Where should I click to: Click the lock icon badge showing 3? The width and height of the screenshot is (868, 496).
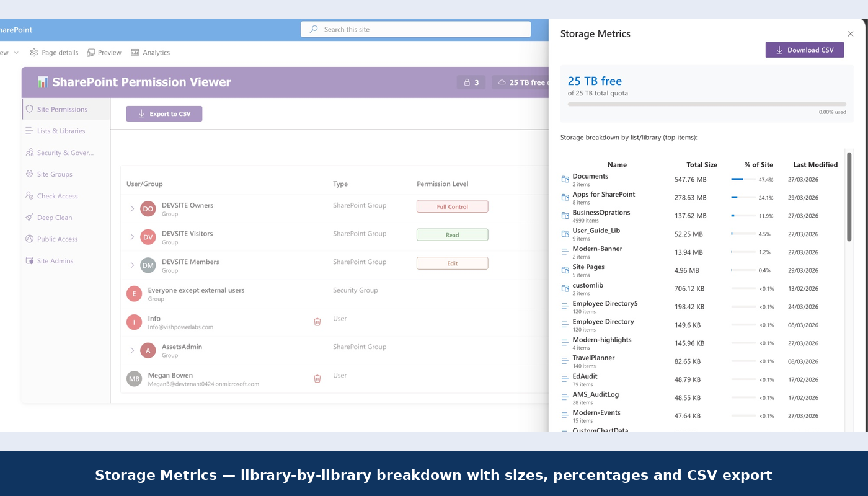pyautogui.click(x=471, y=82)
